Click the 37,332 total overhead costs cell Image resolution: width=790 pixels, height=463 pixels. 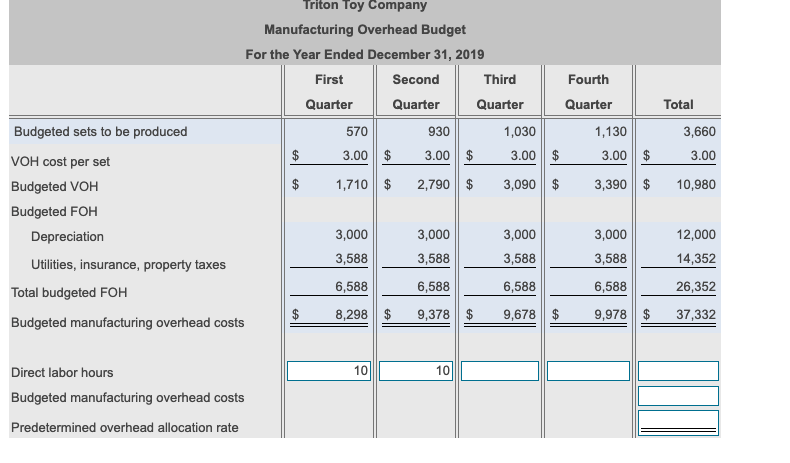point(696,314)
